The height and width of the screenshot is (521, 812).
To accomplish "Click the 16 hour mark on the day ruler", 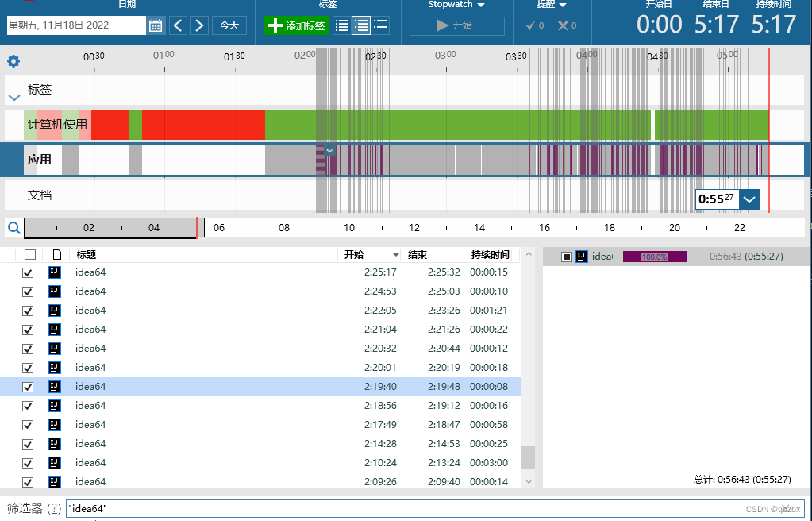I will 545,228.
